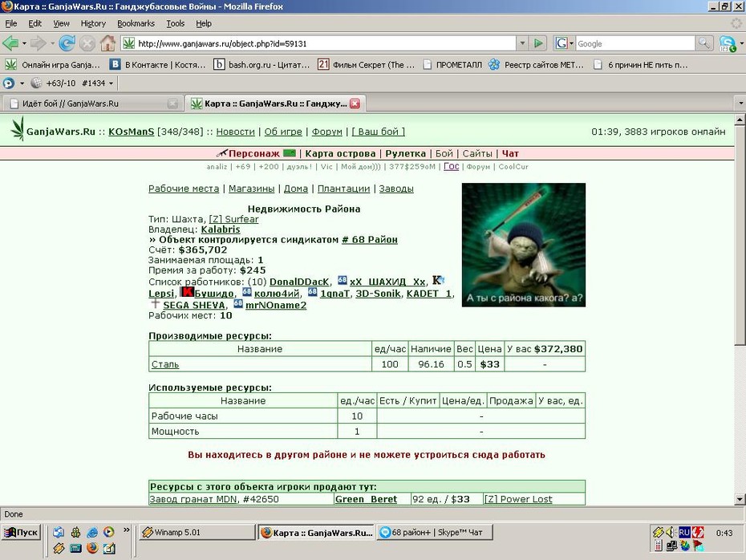Viewport: 746px width, 560px height.
Task: Open the Ваш бой link
Action: pyautogui.click(x=379, y=132)
